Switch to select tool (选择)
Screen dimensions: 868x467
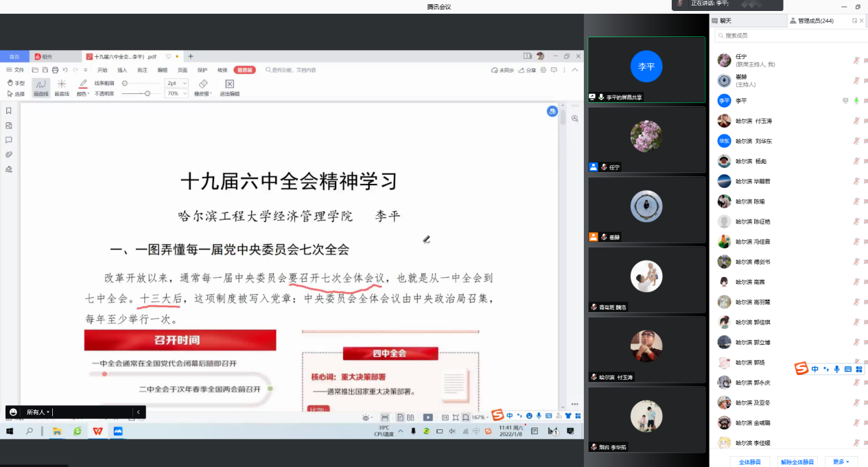coord(16,94)
